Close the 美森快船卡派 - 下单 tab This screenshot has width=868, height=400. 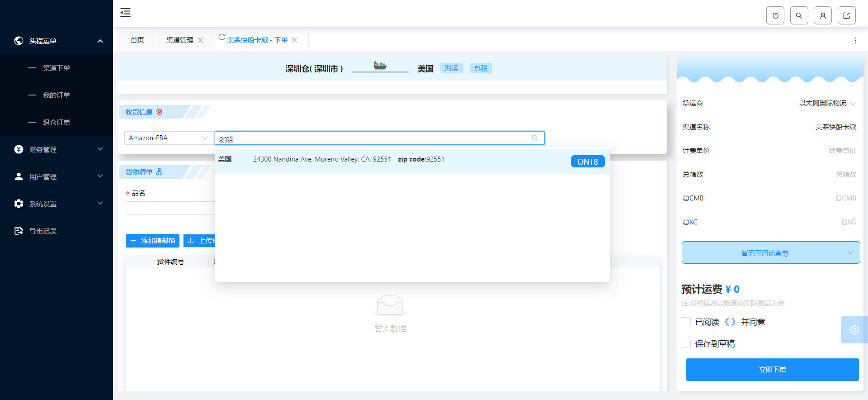[x=295, y=40]
